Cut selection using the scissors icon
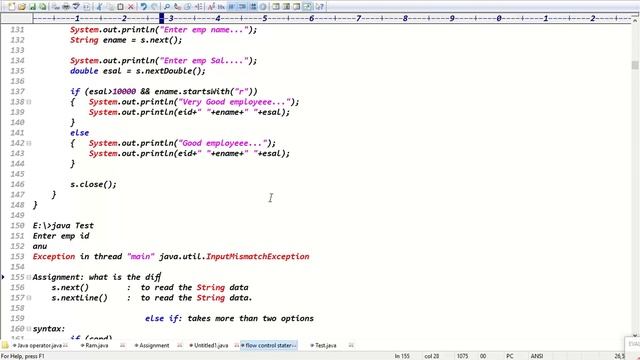The height and width of the screenshot is (360, 640). [99, 7]
